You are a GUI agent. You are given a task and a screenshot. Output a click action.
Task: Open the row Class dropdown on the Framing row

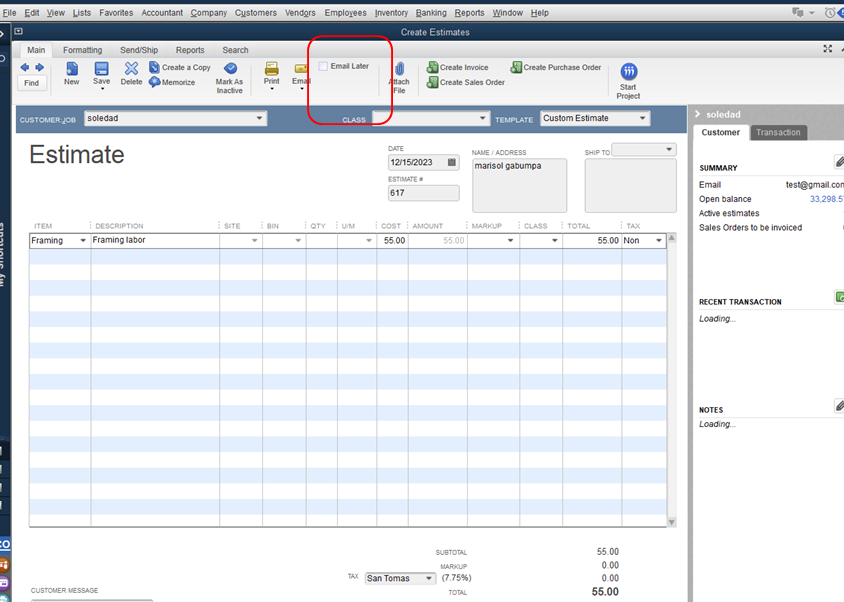[554, 241]
